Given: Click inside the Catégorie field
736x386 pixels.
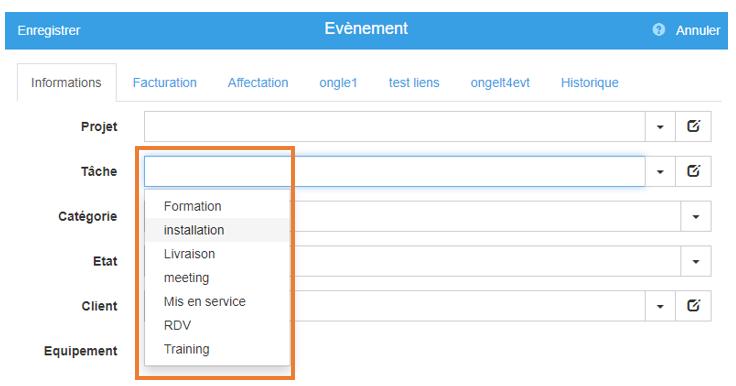Looking at the screenshot, I should 486,216.
